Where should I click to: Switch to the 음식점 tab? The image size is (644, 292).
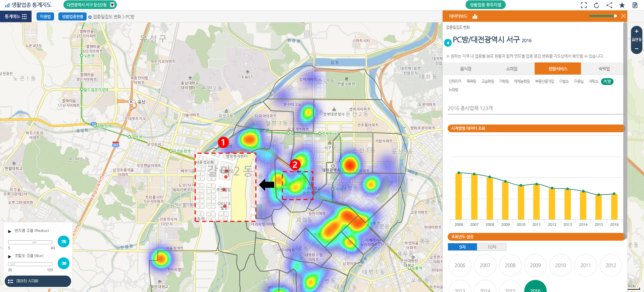465,68
